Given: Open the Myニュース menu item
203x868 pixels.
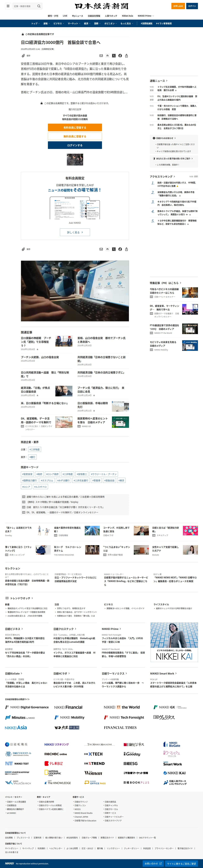Looking at the screenshot, I should point(78,16).
